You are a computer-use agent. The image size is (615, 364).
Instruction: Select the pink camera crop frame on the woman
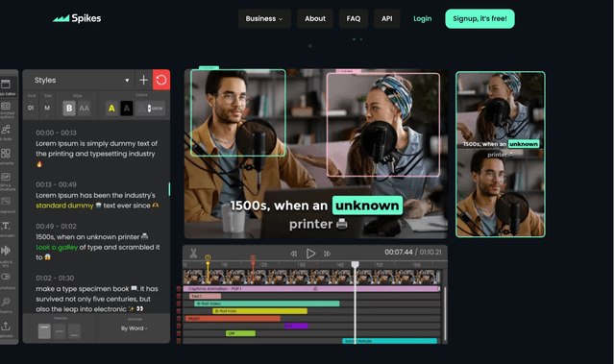click(x=382, y=125)
